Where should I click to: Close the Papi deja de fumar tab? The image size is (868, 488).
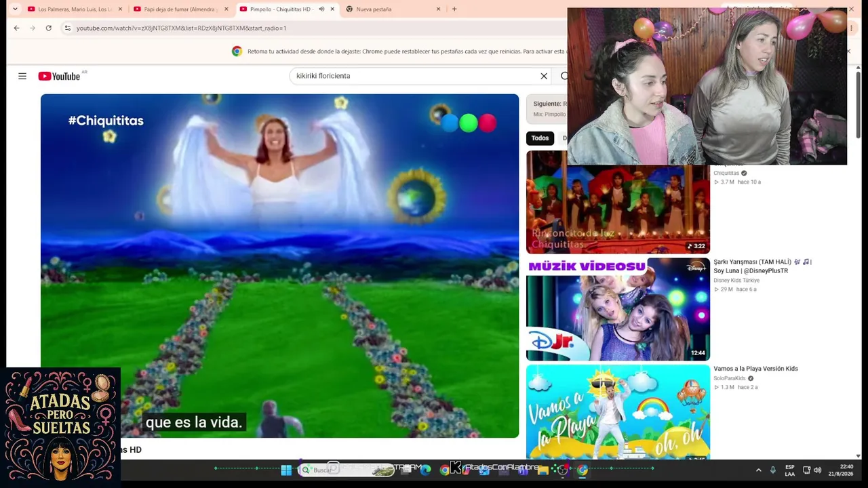coord(226,9)
